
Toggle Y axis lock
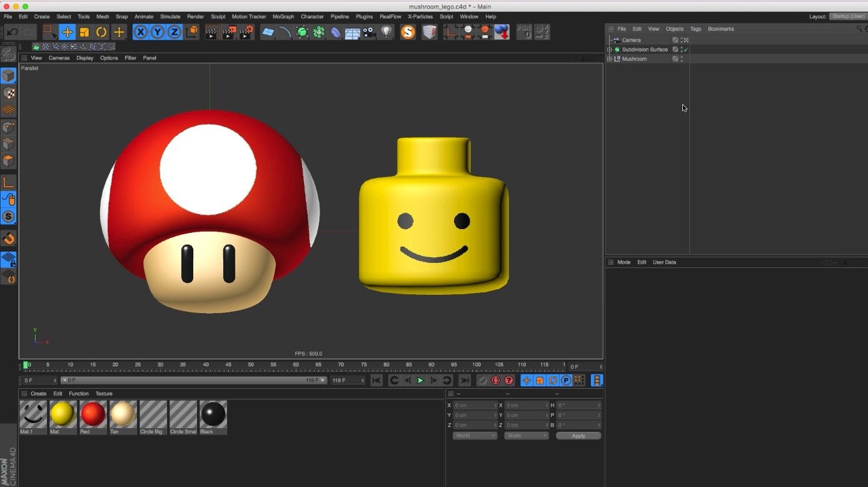pos(158,32)
